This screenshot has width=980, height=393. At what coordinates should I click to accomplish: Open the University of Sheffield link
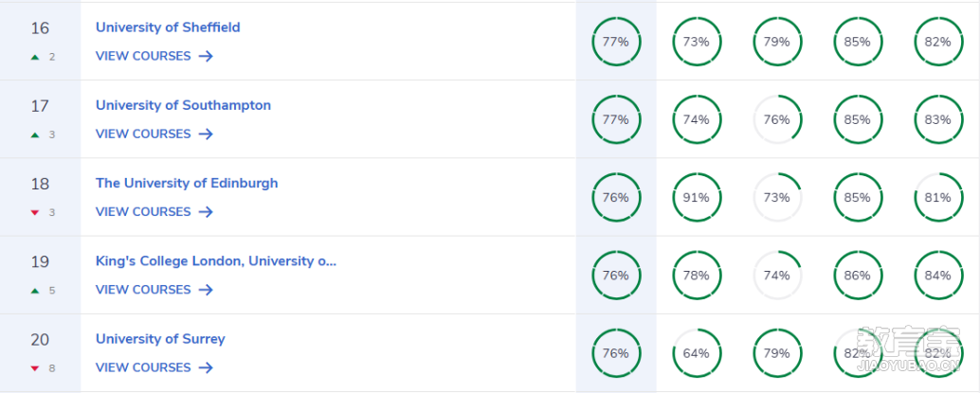point(168,27)
